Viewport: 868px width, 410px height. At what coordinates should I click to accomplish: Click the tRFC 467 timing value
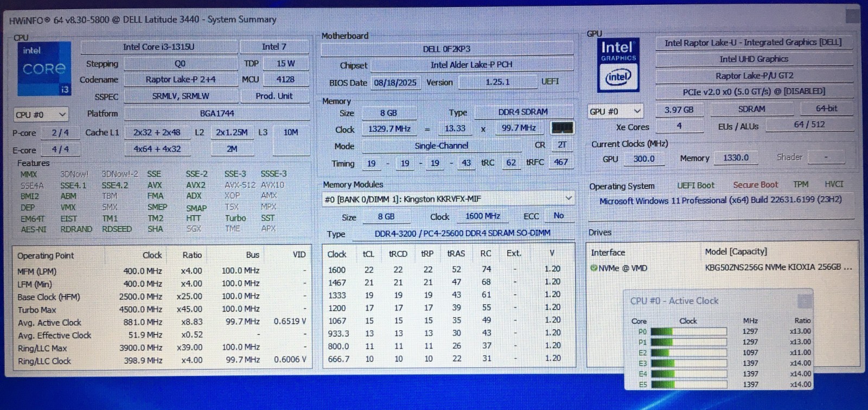pyautogui.click(x=560, y=162)
